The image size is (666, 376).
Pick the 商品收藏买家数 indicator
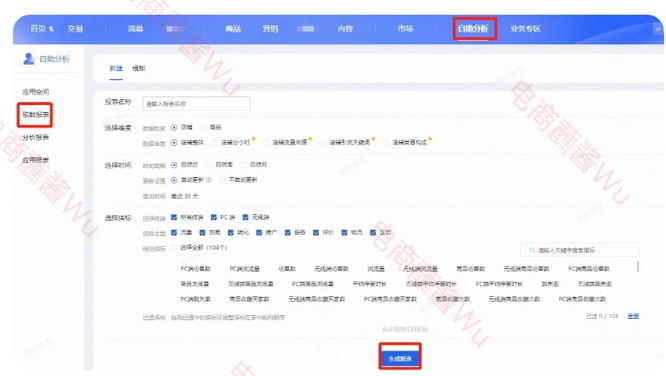249,299
